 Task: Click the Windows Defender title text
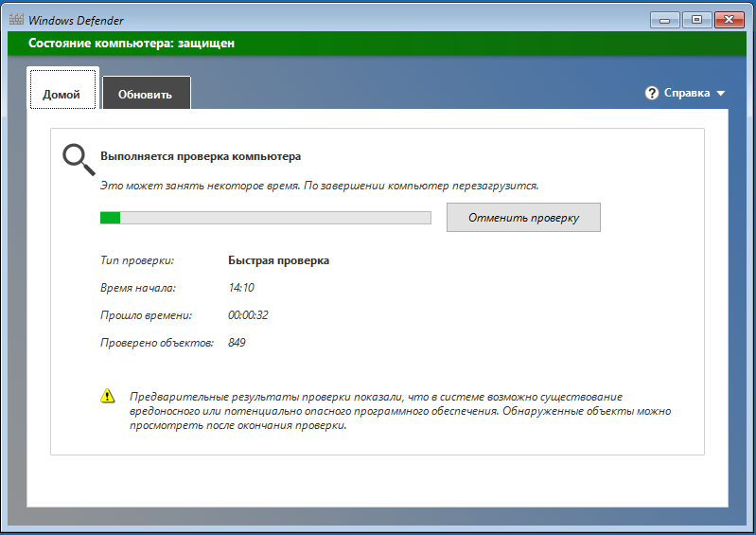[x=76, y=20]
